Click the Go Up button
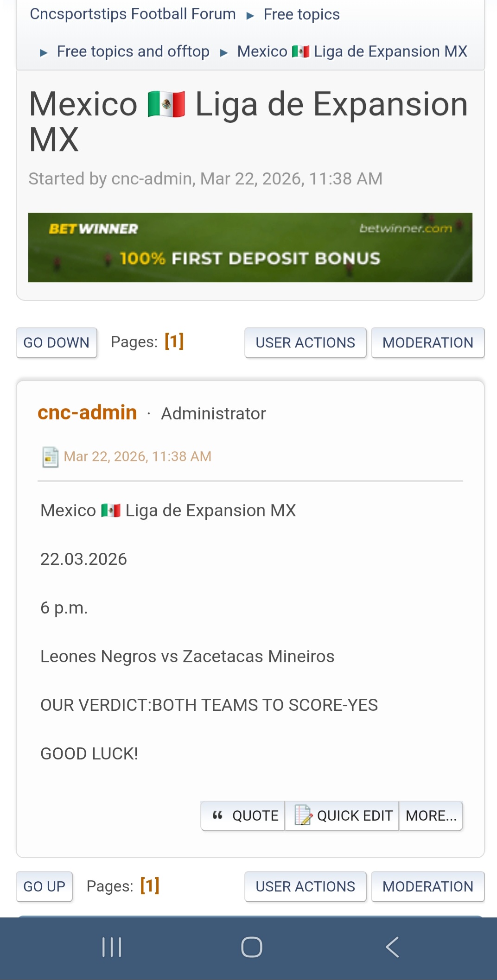The image size is (497, 980). 44,886
